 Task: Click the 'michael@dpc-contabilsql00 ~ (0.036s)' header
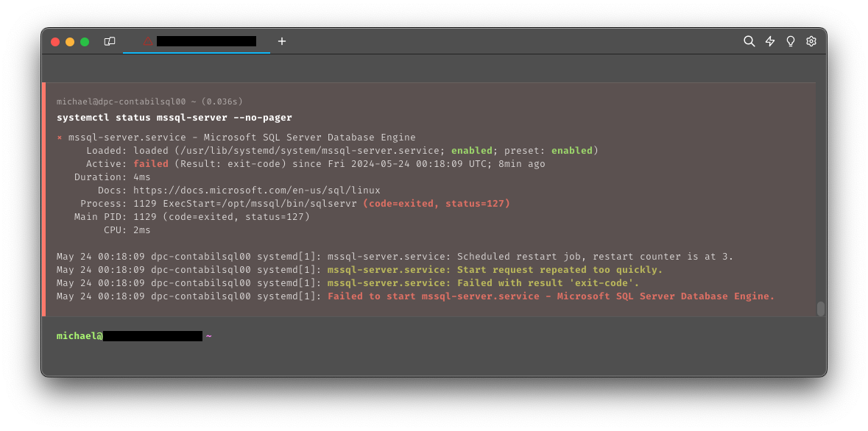[x=149, y=101]
